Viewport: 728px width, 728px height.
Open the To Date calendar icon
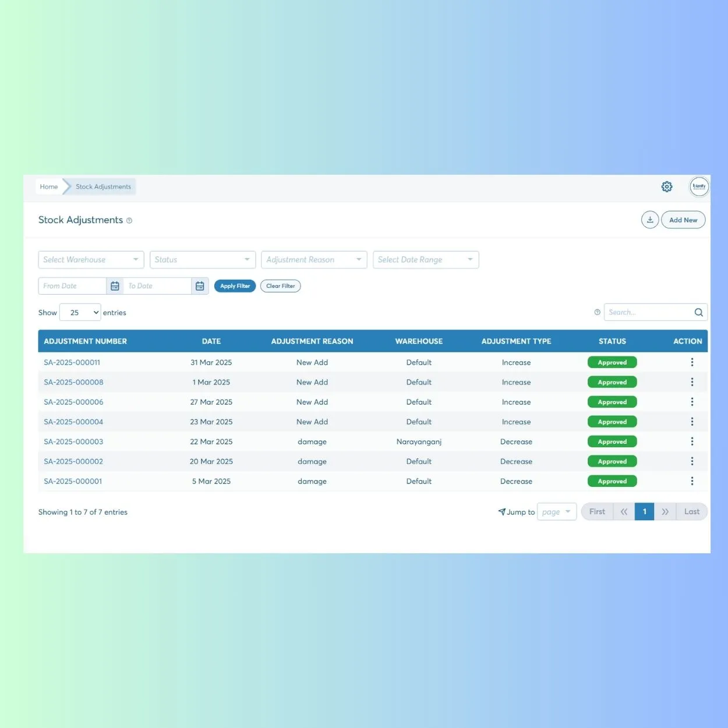click(x=200, y=286)
